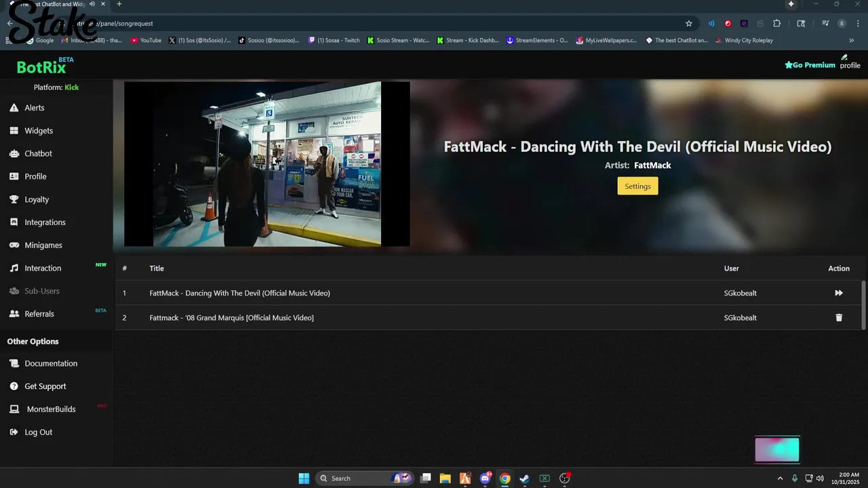Click the Chrome icon in the taskbar
Screen dimensions: 868x488
coord(505,478)
